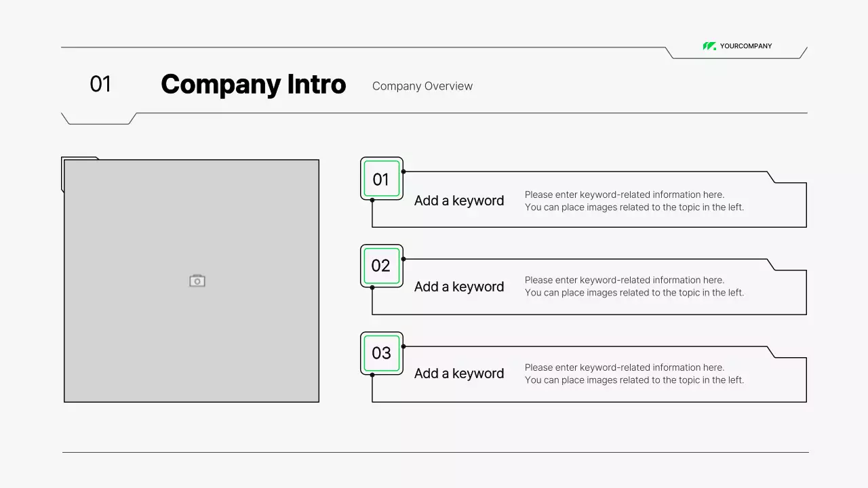The height and width of the screenshot is (488, 868).
Task: Select the green-bordered 03 number box
Action: (381, 353)
